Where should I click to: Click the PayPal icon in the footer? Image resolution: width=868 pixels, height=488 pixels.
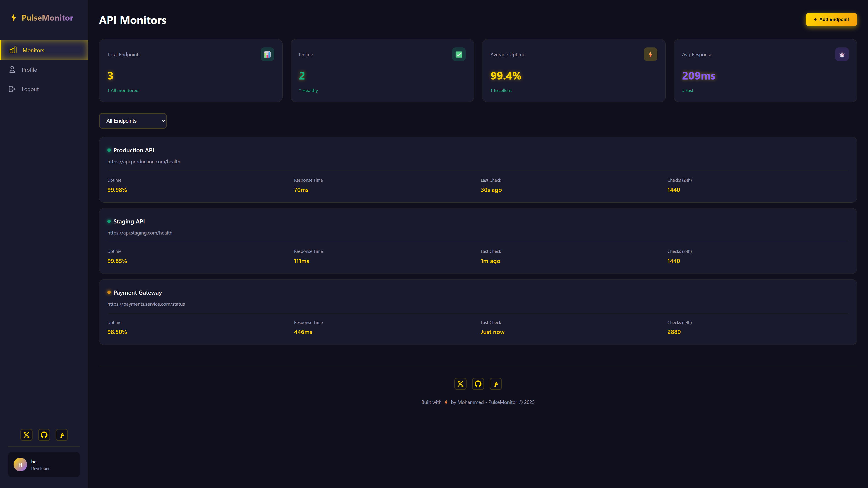click(496, 384)
